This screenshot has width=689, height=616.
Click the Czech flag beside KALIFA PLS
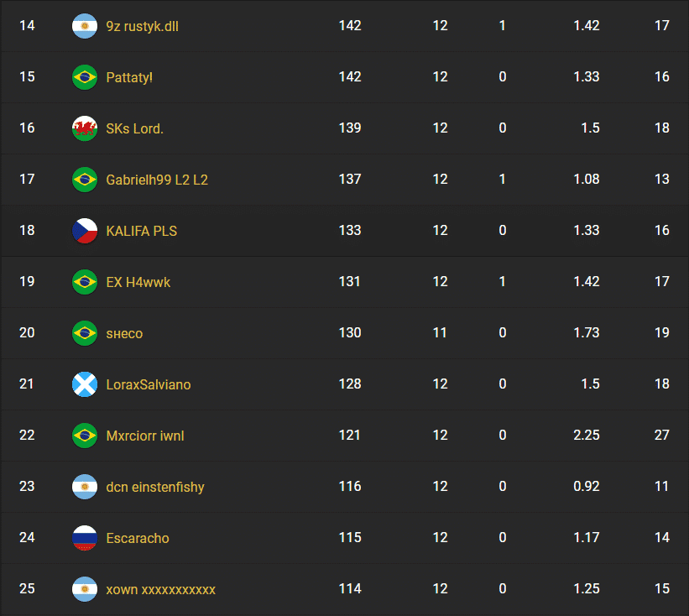pyautogui.click(x=84, y=231)
